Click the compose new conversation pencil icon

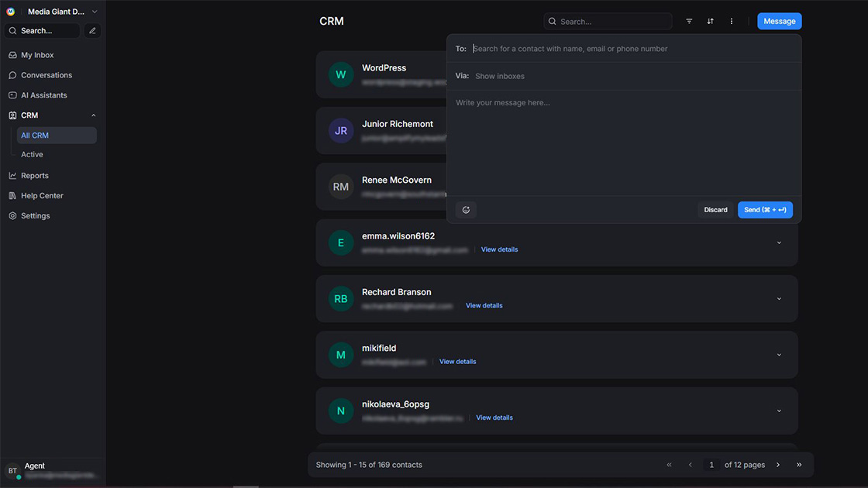[x=92, y=31]
